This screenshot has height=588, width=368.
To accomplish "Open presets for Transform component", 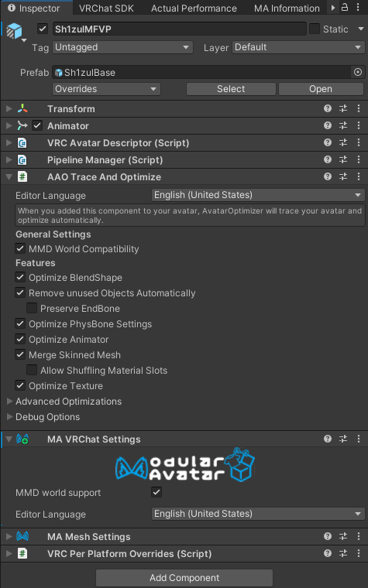I will point(343,109).
